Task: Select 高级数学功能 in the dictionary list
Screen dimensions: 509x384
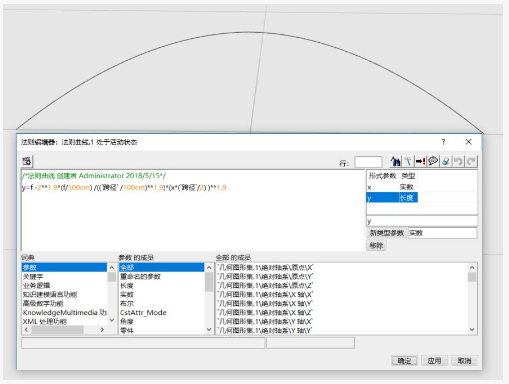Action: pyautogui.click(x=43, y=304)
